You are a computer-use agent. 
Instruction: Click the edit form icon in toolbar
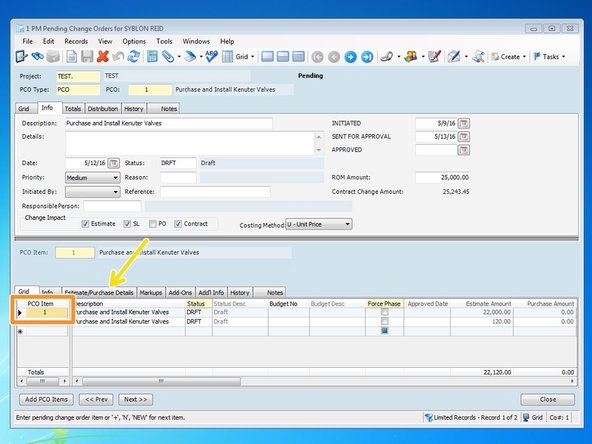tap(21, 57)
